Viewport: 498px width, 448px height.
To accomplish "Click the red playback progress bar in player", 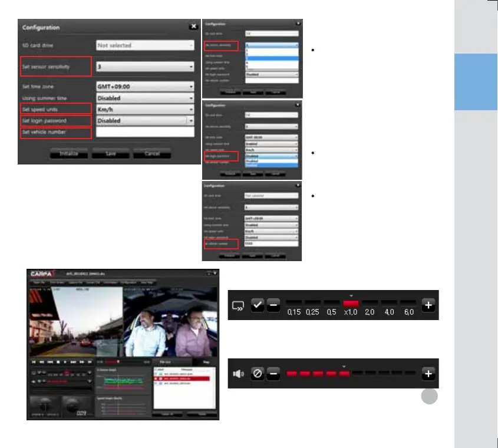I will (x=111, y=362).
